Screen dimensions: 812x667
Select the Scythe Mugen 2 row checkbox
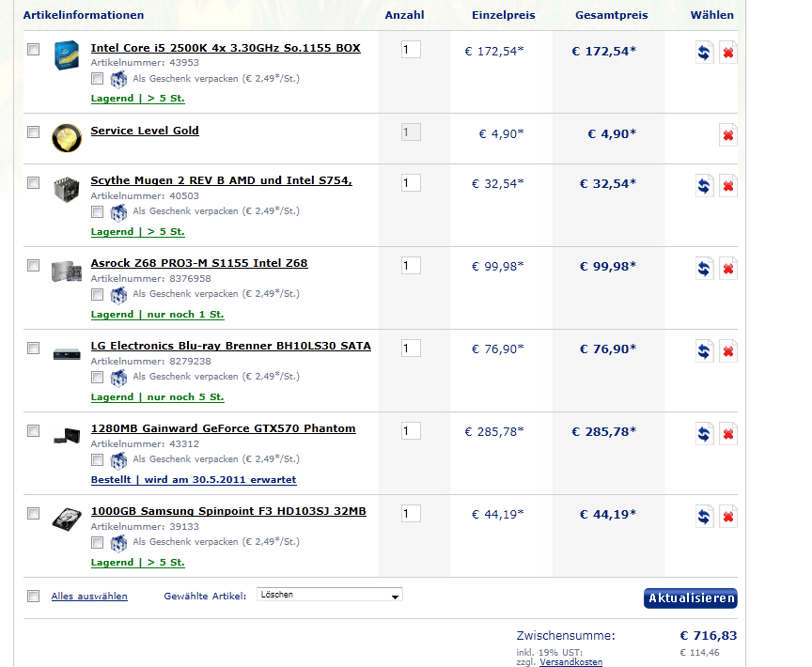point(33,182)
